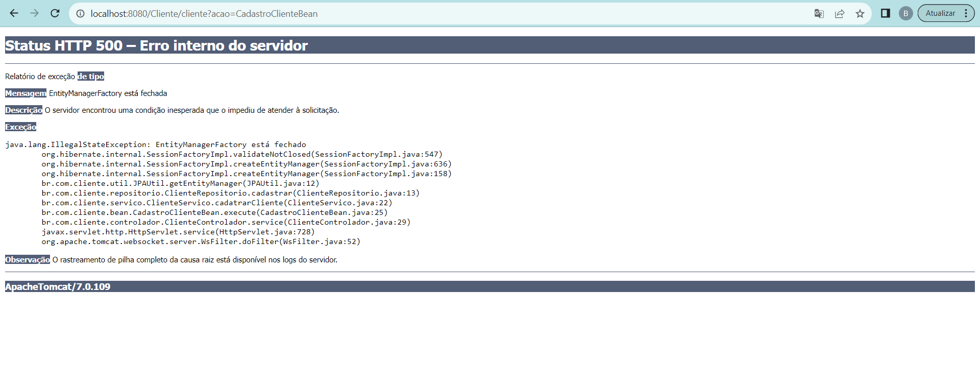Click the Atualizar update button
980x388 pixels.
(940, 13)
